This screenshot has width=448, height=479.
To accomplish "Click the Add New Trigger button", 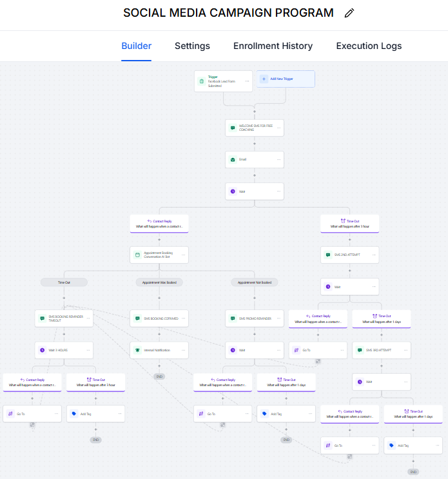I will [286, 79].
